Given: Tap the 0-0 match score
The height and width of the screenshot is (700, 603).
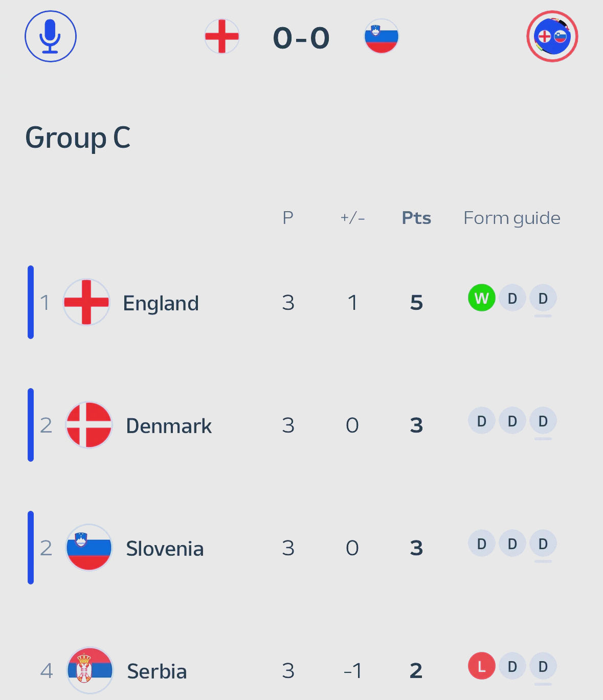Looking at the screenshot, I should point(301,38).
